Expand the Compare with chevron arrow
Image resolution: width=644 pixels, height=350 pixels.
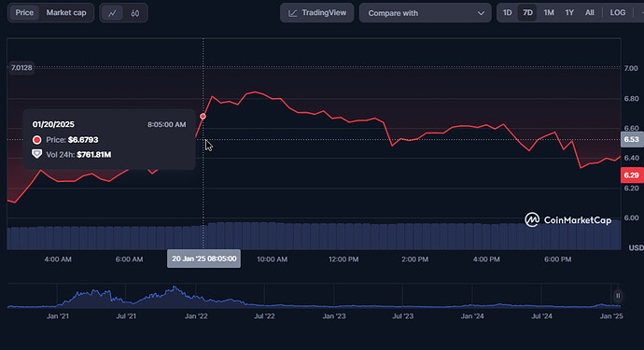(x=481, y=13)
